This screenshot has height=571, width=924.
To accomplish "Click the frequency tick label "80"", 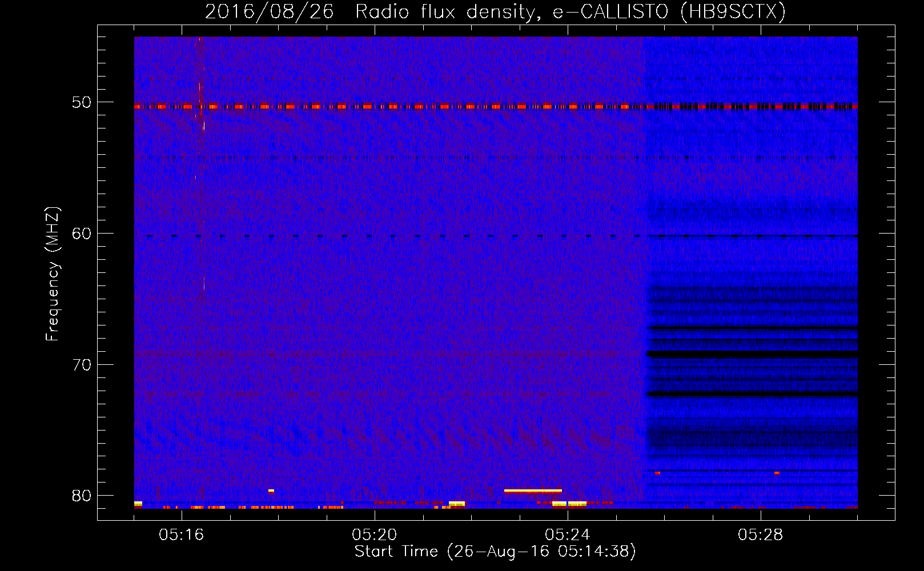I will click(x=82, y=496).
